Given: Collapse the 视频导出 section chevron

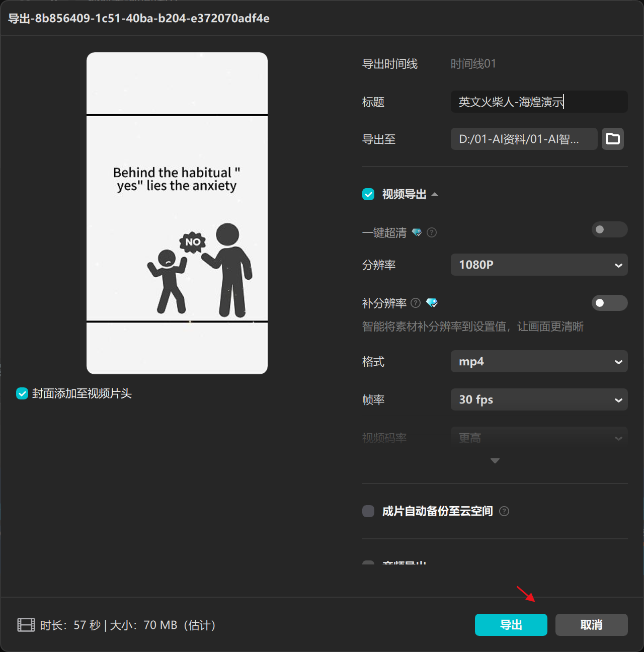Looking at the screenshot, I should click(x=435, y=194).
